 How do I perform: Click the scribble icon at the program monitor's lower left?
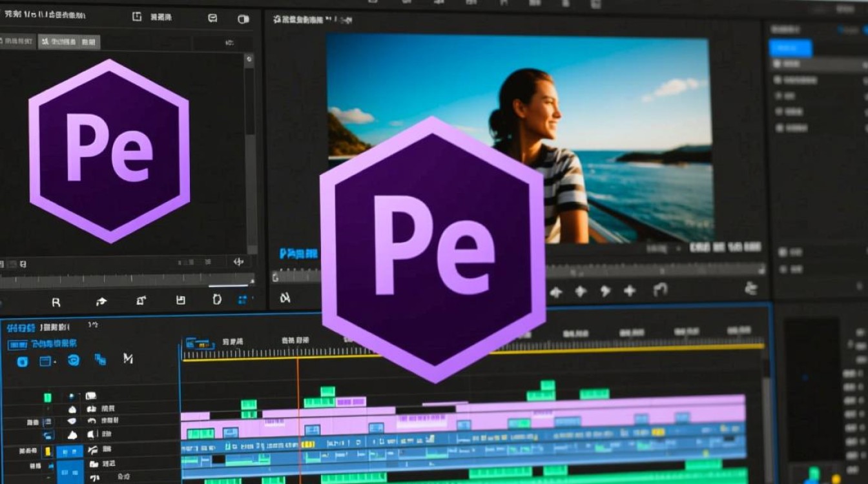pyautogui.click(x=285, y=298)
